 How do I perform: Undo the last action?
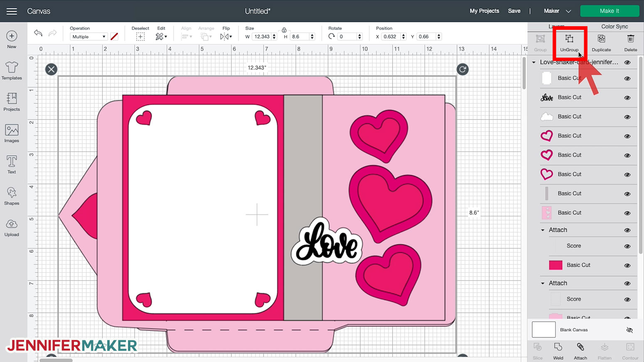click(x=38, y=33)
